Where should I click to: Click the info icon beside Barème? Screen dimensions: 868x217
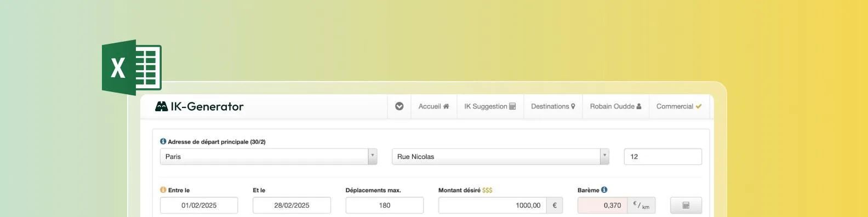pyautogui.click(x=604, y=190)
